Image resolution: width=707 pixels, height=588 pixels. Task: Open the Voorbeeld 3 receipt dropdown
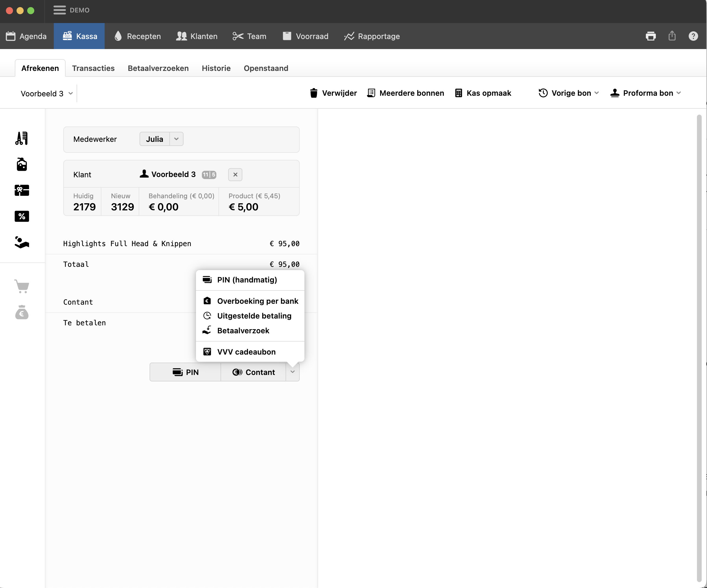coord(46,94)
